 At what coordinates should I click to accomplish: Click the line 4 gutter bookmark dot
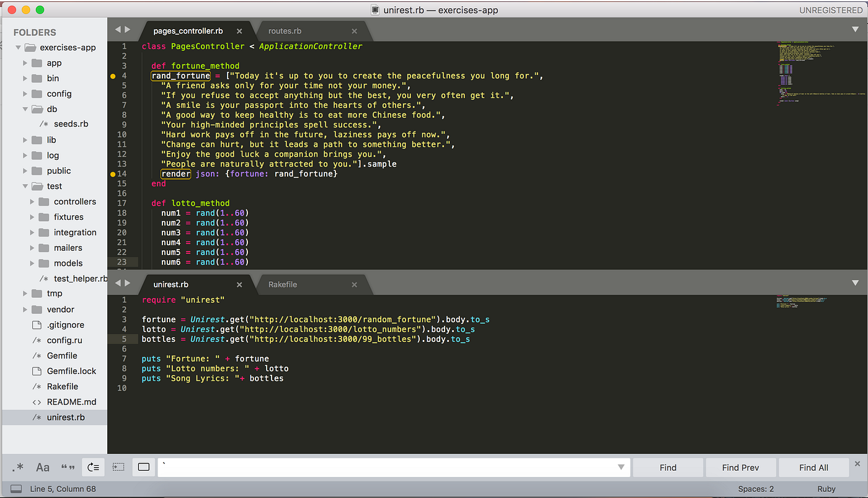tap(113, 76)
